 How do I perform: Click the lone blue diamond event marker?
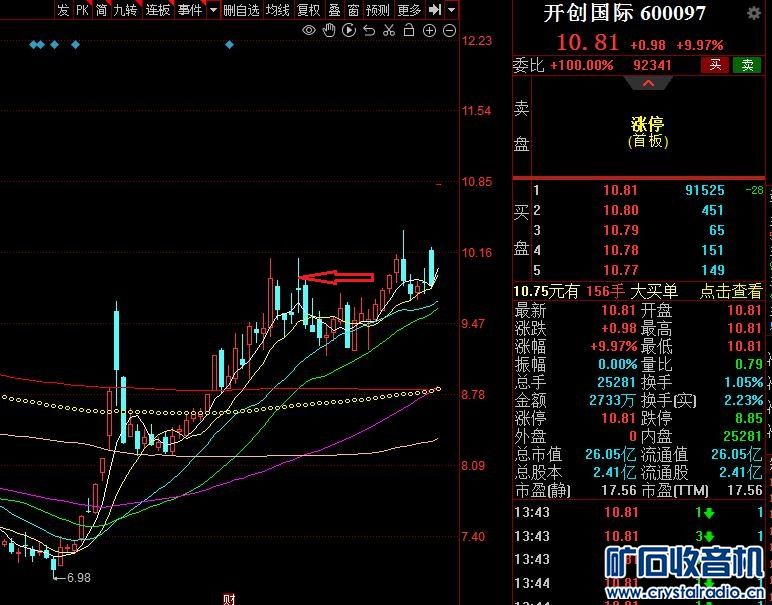point(229,45)
